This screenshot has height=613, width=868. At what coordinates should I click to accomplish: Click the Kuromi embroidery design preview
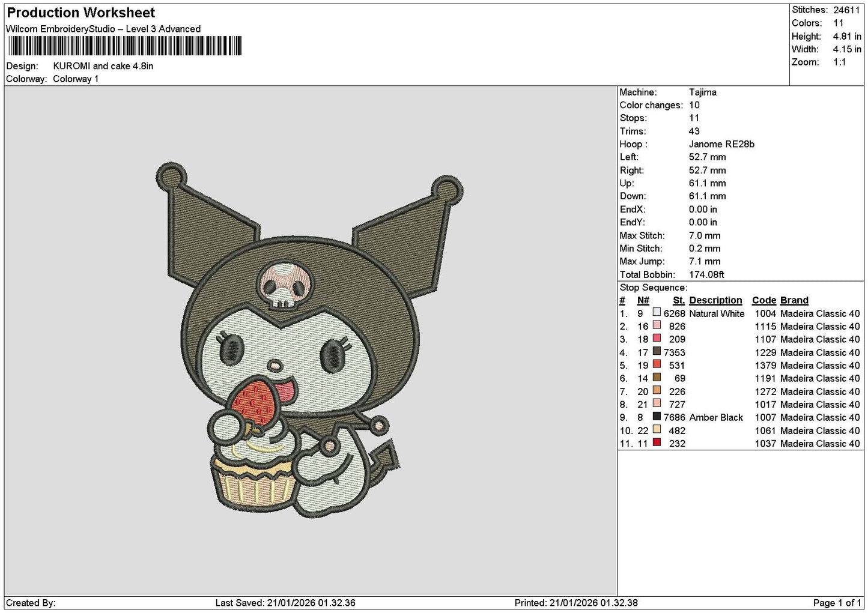[309, 340]
